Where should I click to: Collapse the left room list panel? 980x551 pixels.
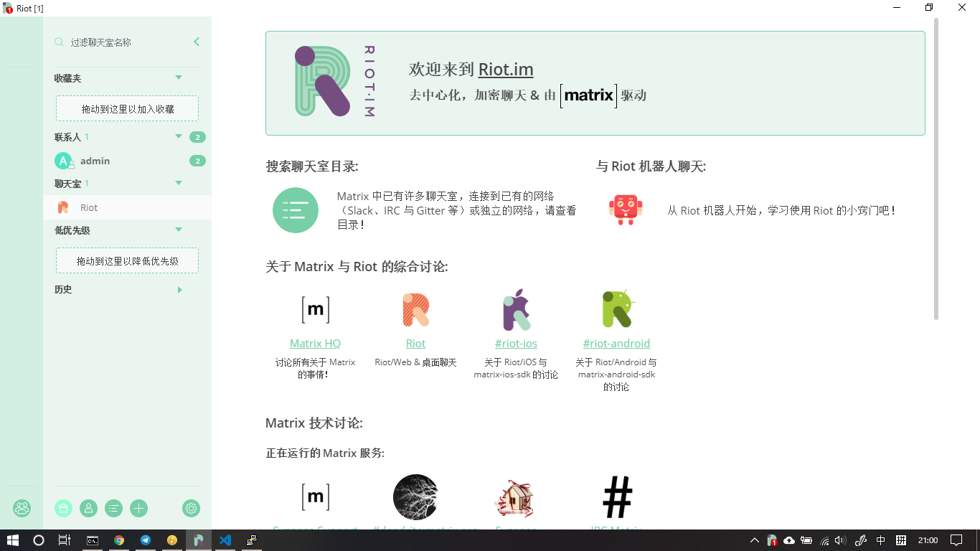coord(197,42)
